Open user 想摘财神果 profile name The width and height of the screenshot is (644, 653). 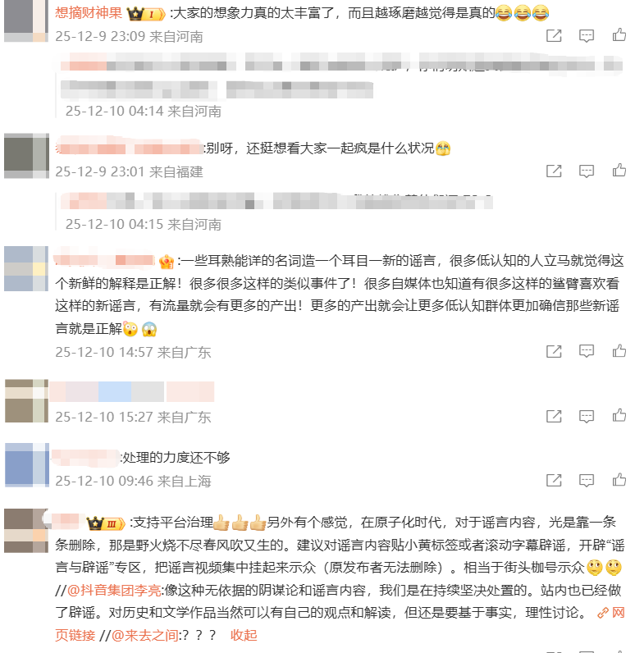coord(89,13)
